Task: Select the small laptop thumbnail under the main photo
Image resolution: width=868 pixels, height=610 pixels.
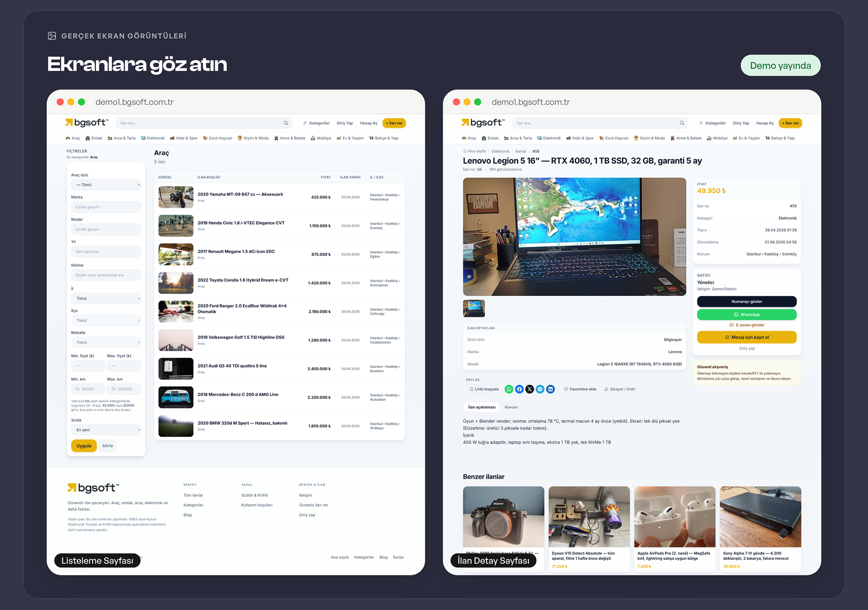Action: [474, 308]
